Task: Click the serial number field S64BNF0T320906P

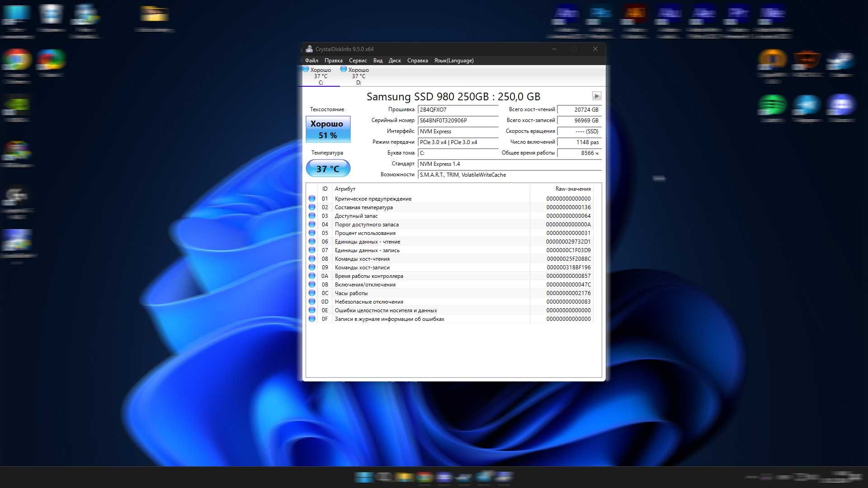Action: pos(458,121)
